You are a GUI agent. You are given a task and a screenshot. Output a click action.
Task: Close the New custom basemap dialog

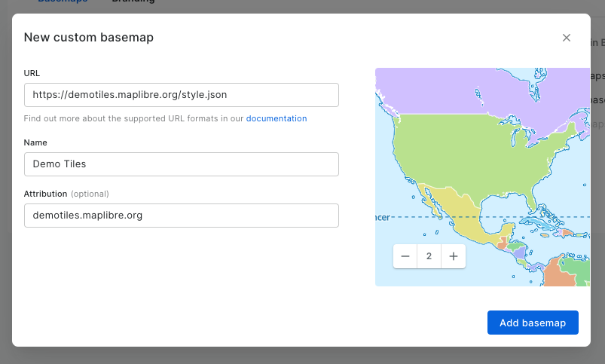(567, 38)
